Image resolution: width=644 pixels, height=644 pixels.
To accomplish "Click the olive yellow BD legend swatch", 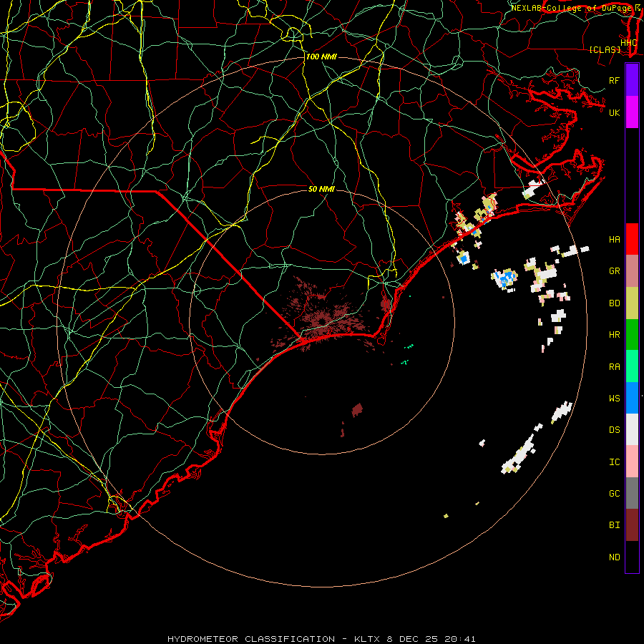I will 632,303.
